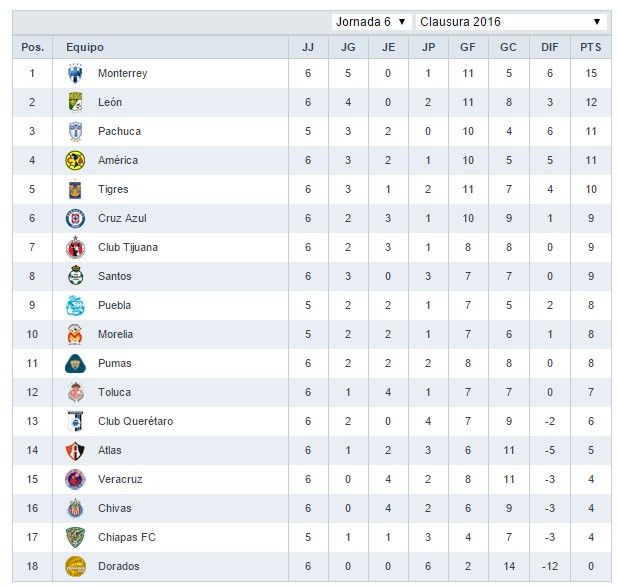
Task: Click the Pumas team logo
Action: pyautogui.click(x=75, y=363)
